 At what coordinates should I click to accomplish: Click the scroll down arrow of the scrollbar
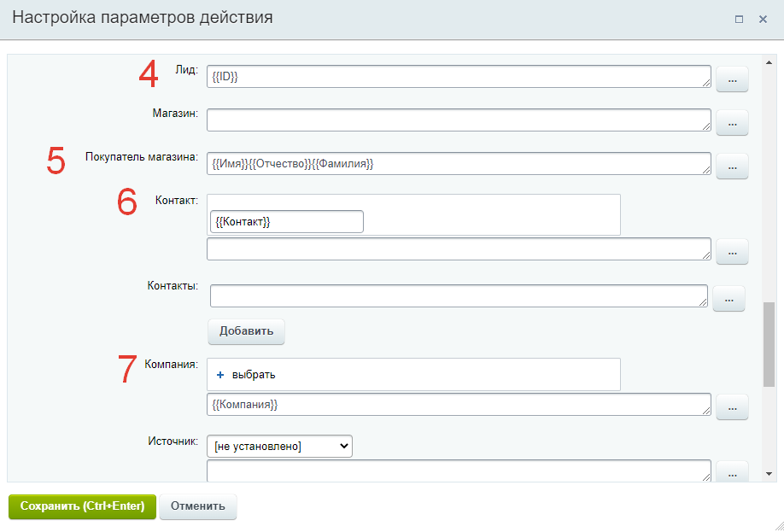(769, 473)
